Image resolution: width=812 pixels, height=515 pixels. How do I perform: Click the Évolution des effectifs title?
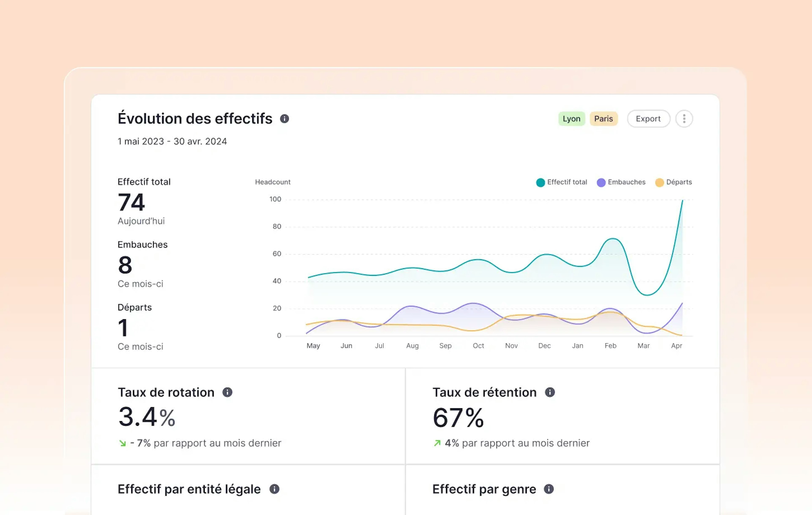tap(195, 119)
